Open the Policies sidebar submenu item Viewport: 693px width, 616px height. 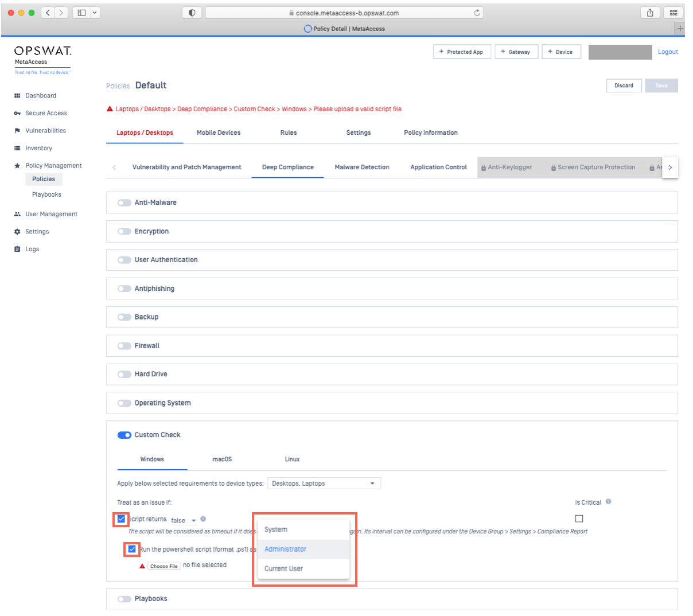[44, 180]
